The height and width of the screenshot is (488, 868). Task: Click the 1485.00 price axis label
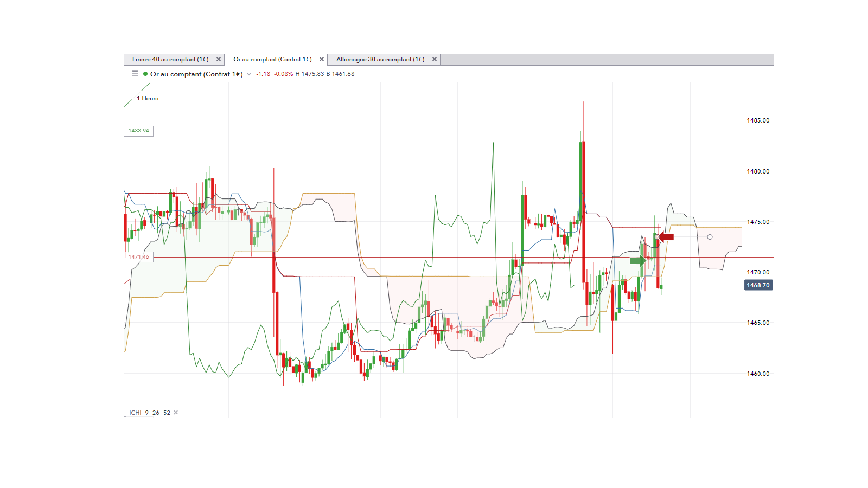758,121
